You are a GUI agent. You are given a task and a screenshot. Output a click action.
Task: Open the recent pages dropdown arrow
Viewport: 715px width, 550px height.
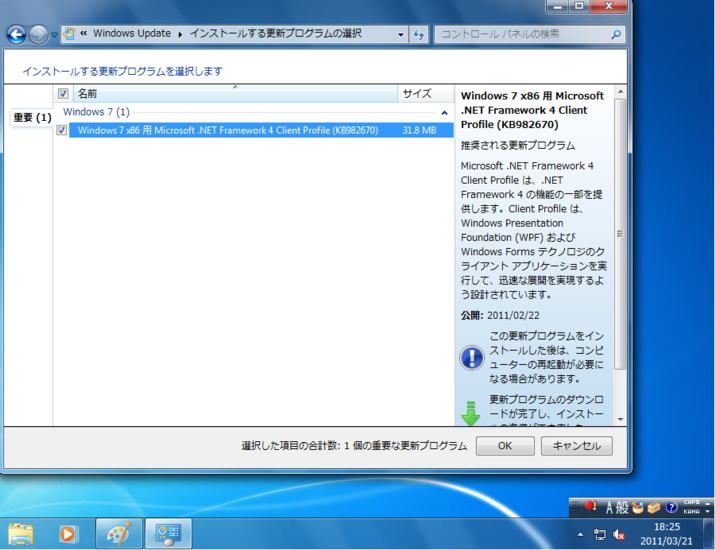54,35
